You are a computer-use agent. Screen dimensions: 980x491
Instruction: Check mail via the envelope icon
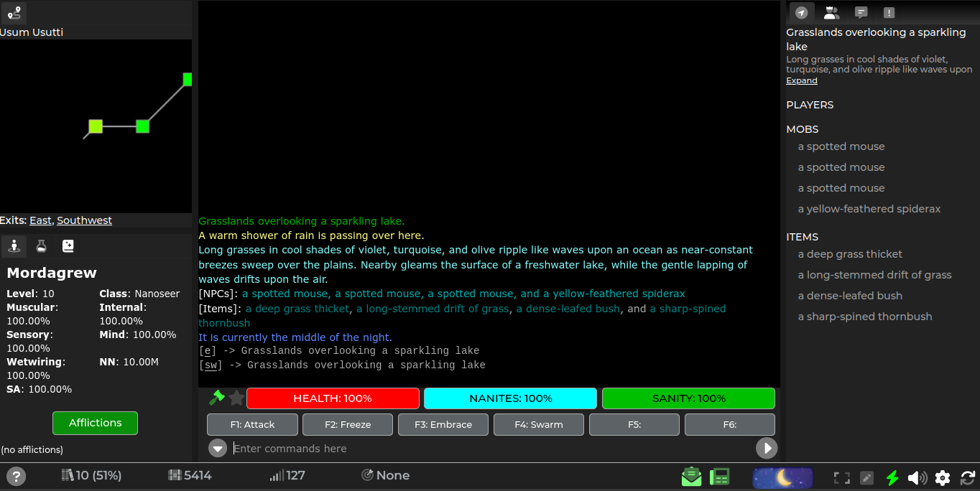click(690, 476)
